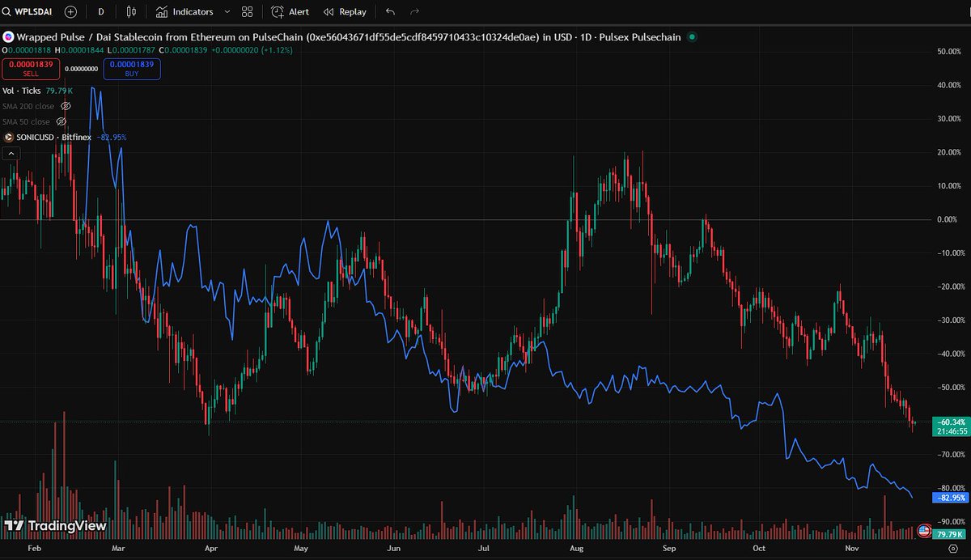Click the blue BUY price button
Image resolution: width=971 pixels, height=560 pixels.
click(x=132, y=69)
